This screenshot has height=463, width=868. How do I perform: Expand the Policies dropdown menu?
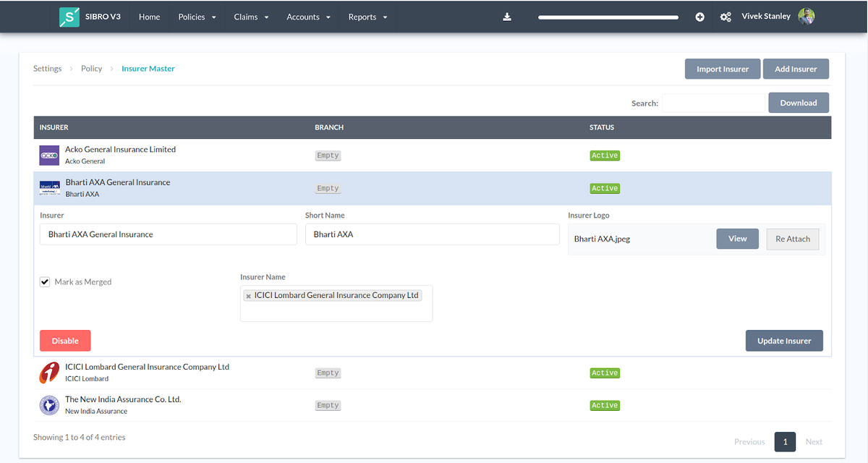click(x=197, y=17)
